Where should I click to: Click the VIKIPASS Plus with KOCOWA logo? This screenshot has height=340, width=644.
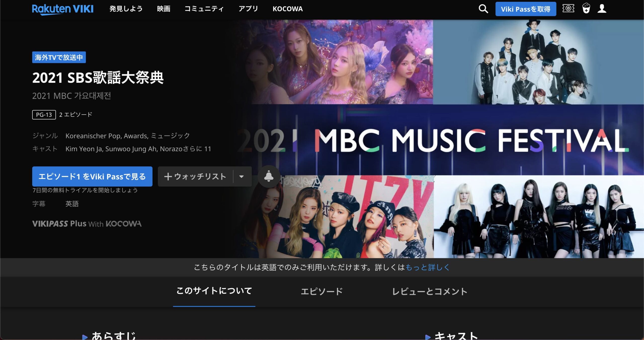pyautogui.click(x=87, y=223)
